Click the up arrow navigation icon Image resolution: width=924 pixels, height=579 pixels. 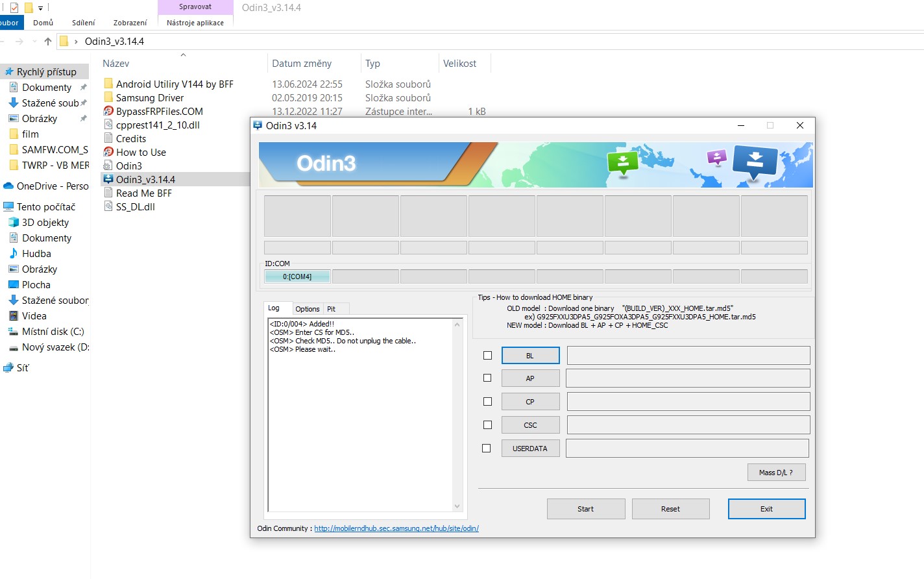[48, 42]
